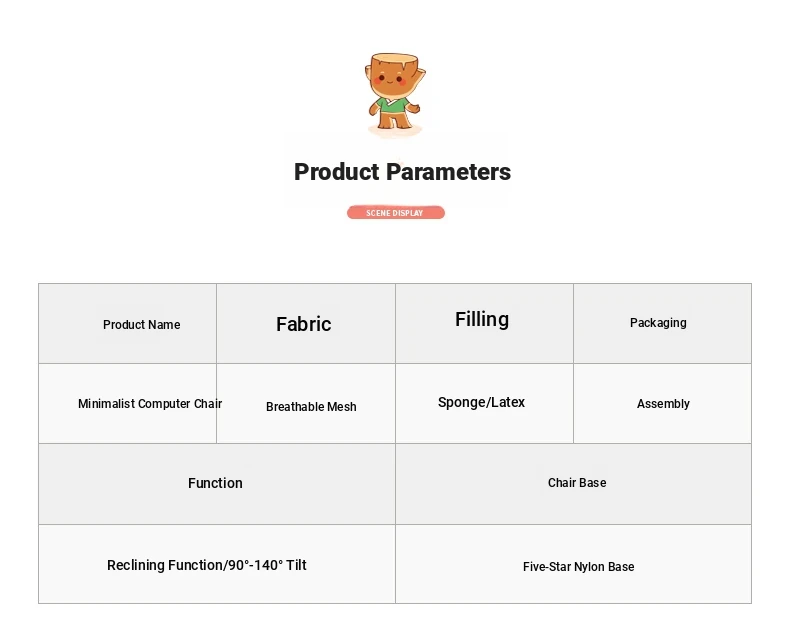
Task: Select the Chair Base header cell
Action: coord(573,484)
